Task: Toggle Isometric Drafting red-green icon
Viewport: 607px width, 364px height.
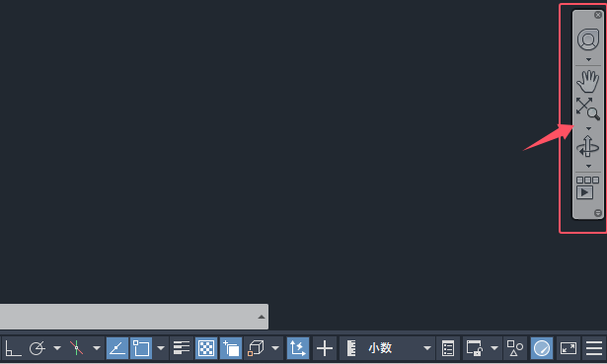Action: (77, 348)
